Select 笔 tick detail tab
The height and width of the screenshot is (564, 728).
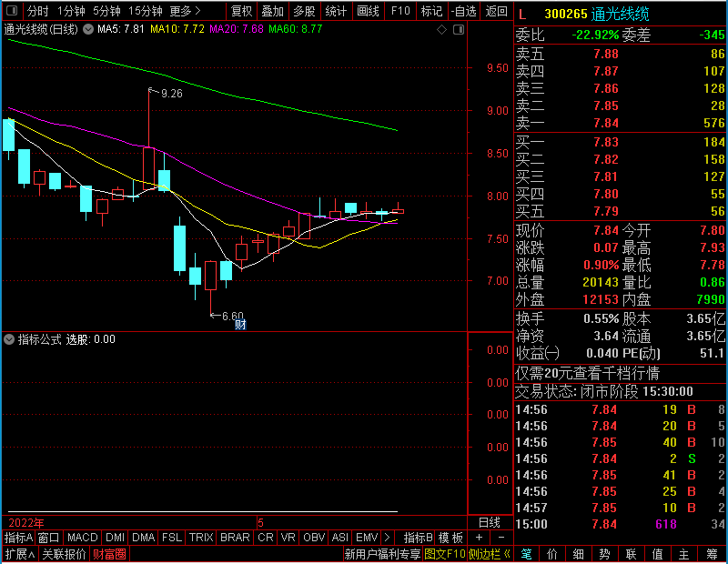pyautogui.click(x=527, y=554)
